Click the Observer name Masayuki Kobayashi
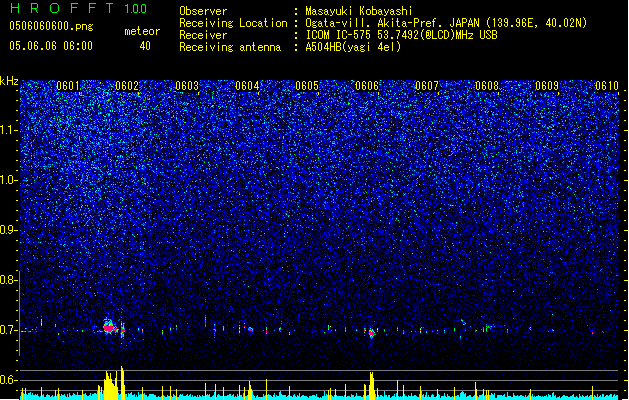 click(x=359, y=11)
